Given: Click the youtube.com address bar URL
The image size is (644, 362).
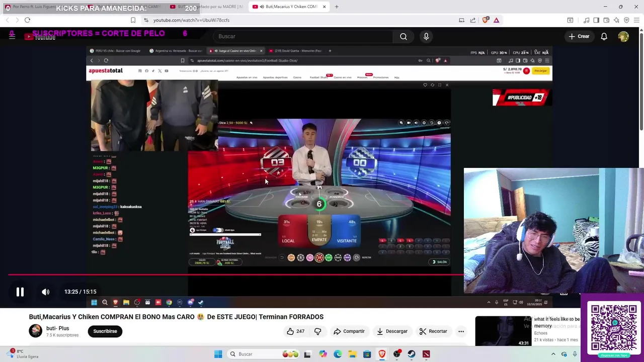Looking at the screenshot, I should click(191, 20).
